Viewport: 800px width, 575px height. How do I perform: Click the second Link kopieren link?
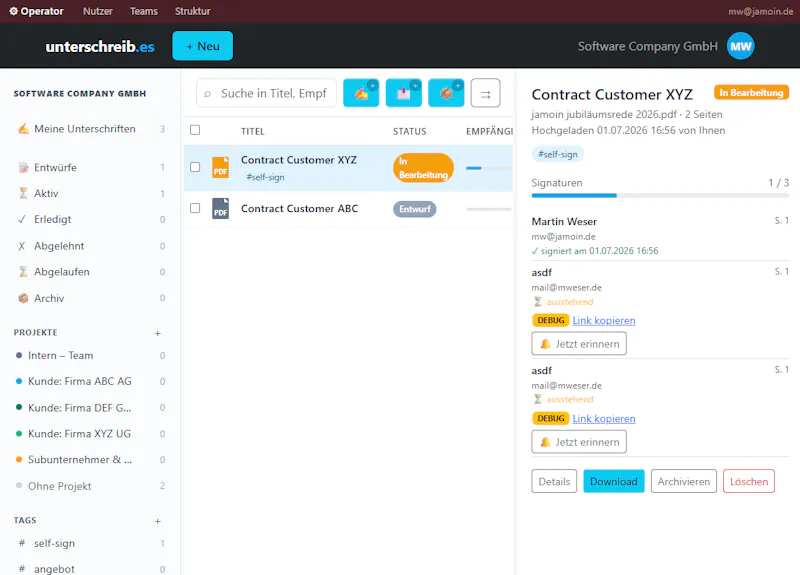pyautogui.click(x=604, y=418)
